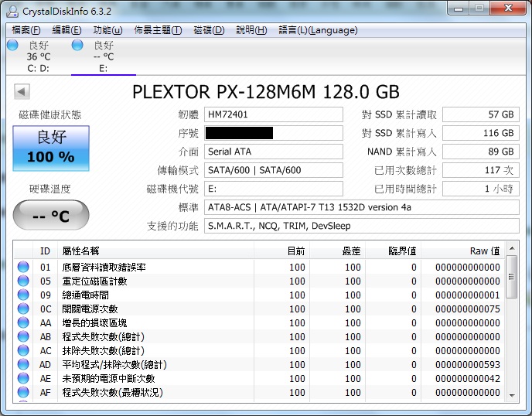Viewport: 532px width, 416px height.
Task: Click the 116 GB total writes value
Action: 481,133
